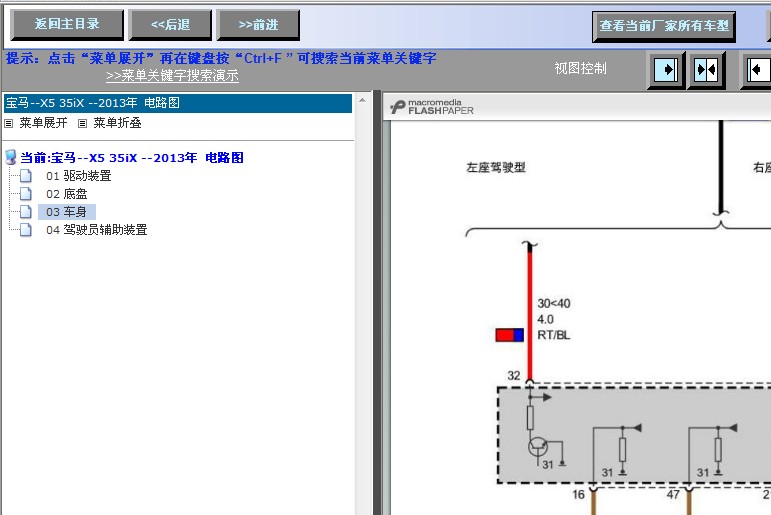Click the header 宝马--X5 35iX --2013年 电路图
The height and width of the screenshot is (515, 771).
(178, 103)
